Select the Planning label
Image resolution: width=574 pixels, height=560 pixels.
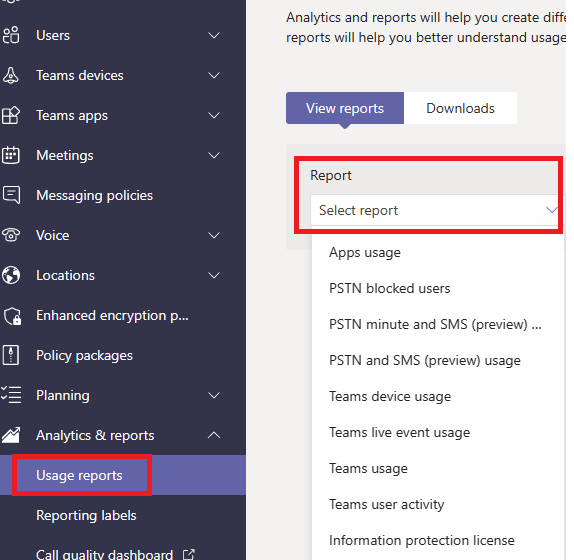(x=63, y=395)
